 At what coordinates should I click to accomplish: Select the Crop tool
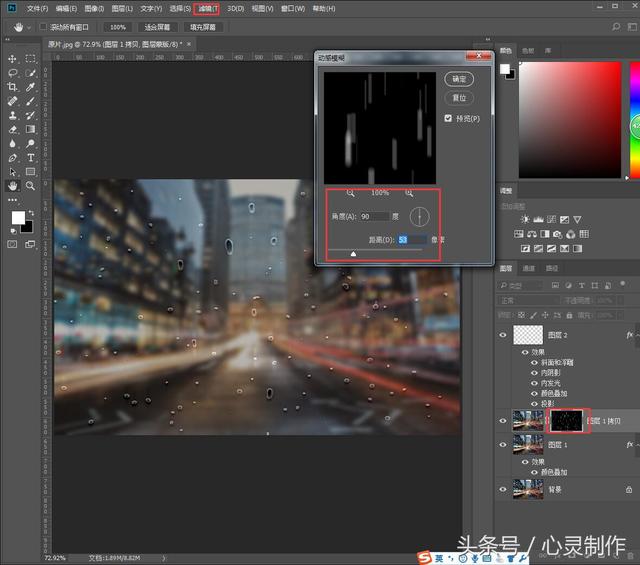point(13,87)
